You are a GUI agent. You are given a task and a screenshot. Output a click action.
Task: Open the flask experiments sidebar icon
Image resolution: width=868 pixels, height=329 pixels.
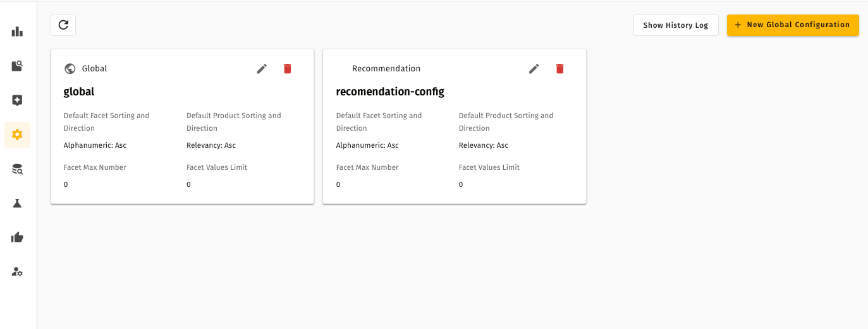(x=17, y=203)
